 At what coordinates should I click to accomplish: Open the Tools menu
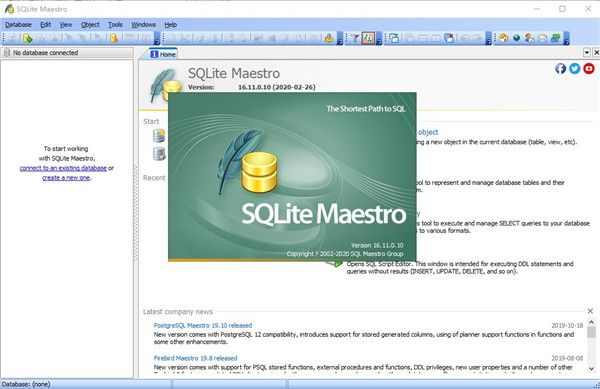(115, 24)
